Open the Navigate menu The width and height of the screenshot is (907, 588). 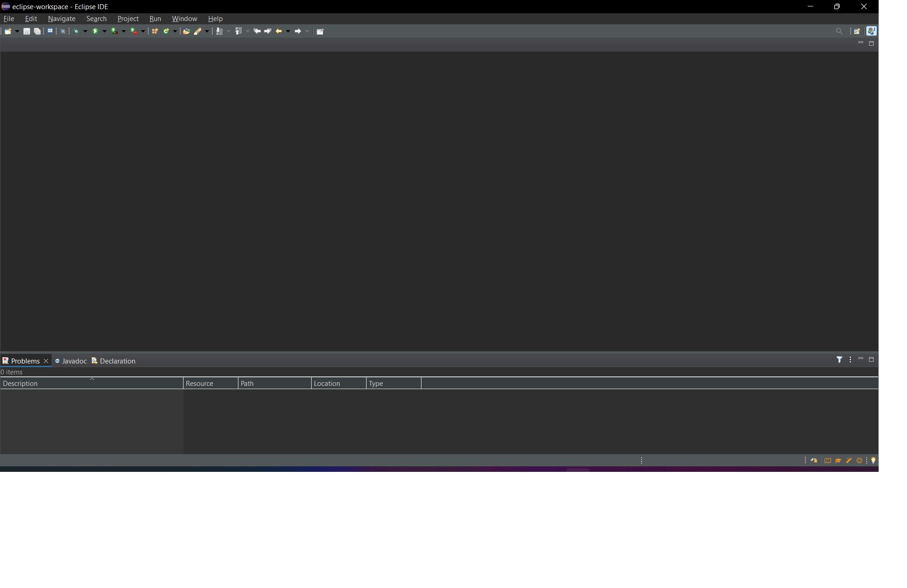tap(61, 18)
